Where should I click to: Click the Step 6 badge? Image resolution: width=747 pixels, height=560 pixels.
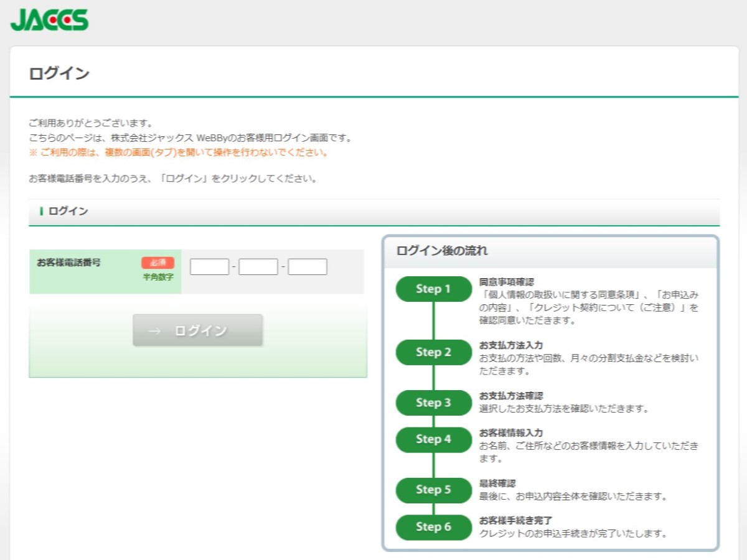pos(433,527)
